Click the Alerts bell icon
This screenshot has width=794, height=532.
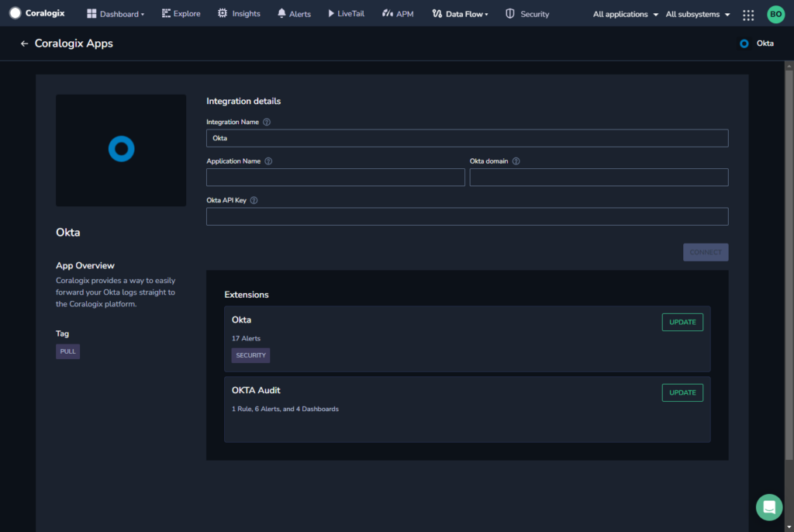pos(281,14)
